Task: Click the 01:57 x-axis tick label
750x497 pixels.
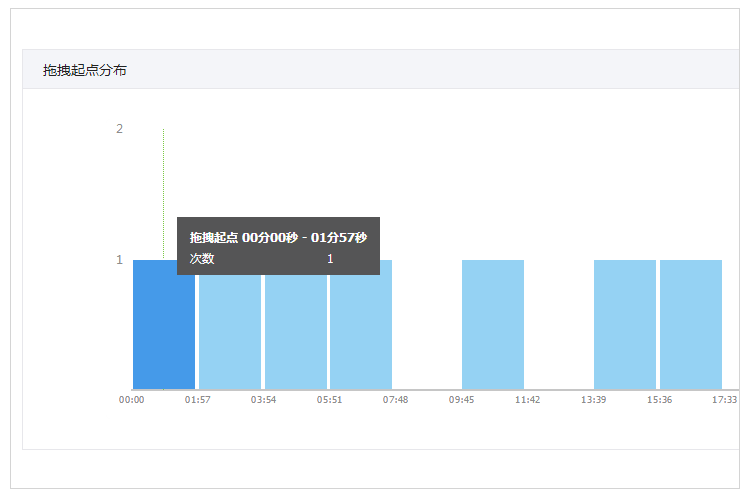Action: pyautogui.click(x=198, y=400)
